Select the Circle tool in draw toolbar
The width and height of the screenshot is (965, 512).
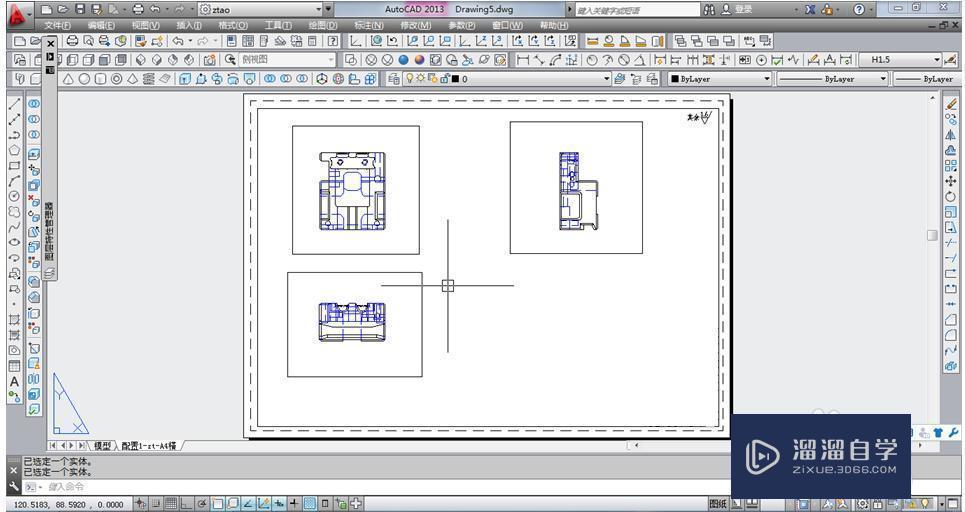14,196
